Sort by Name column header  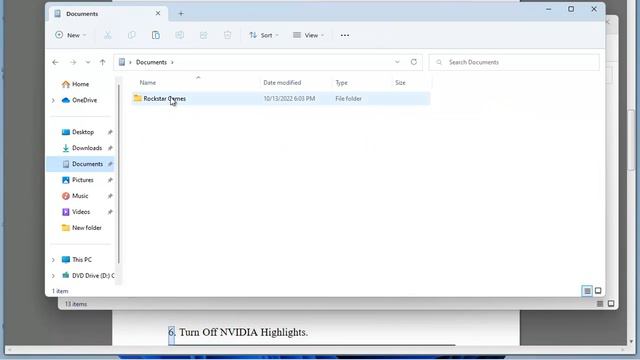point(148,82)
